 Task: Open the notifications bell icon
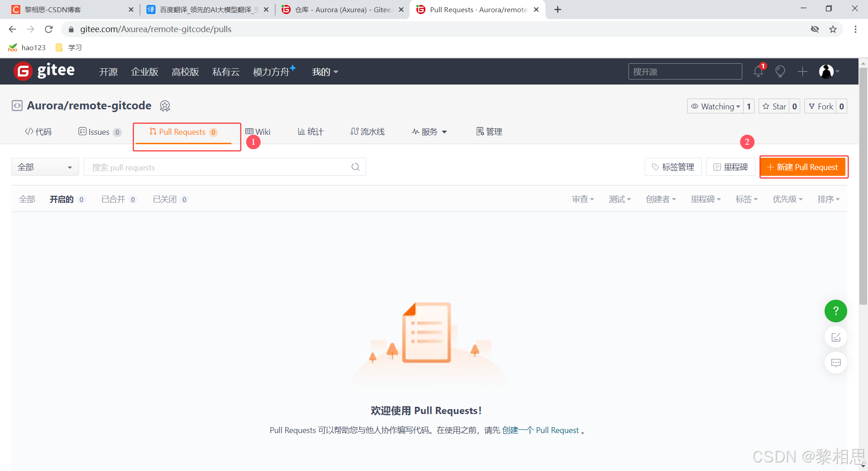pos(759,71)
